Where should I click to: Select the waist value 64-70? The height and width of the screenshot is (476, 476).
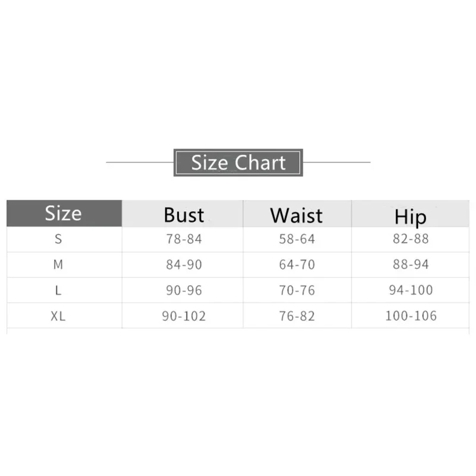(297, 265)
